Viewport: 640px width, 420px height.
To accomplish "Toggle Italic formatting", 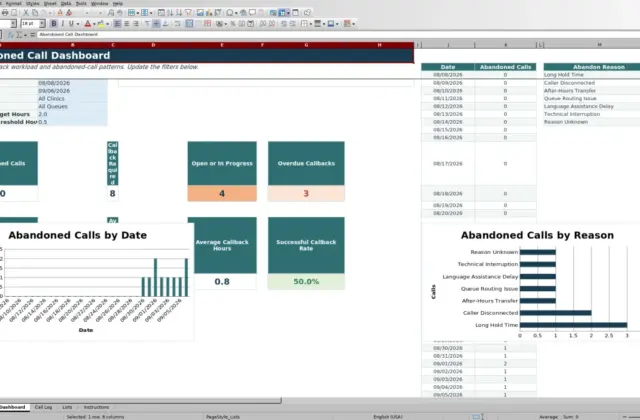I will click(x=62, y=24).
